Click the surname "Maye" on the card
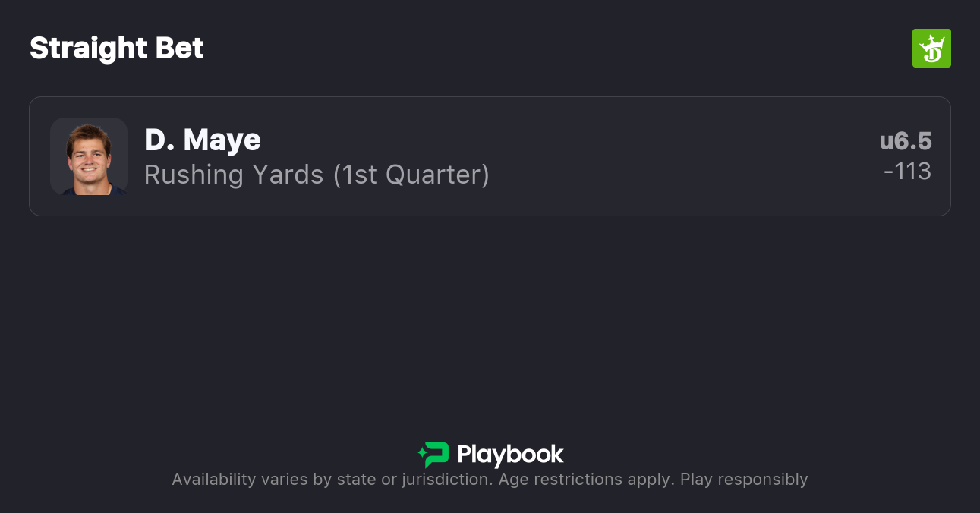 222,140
